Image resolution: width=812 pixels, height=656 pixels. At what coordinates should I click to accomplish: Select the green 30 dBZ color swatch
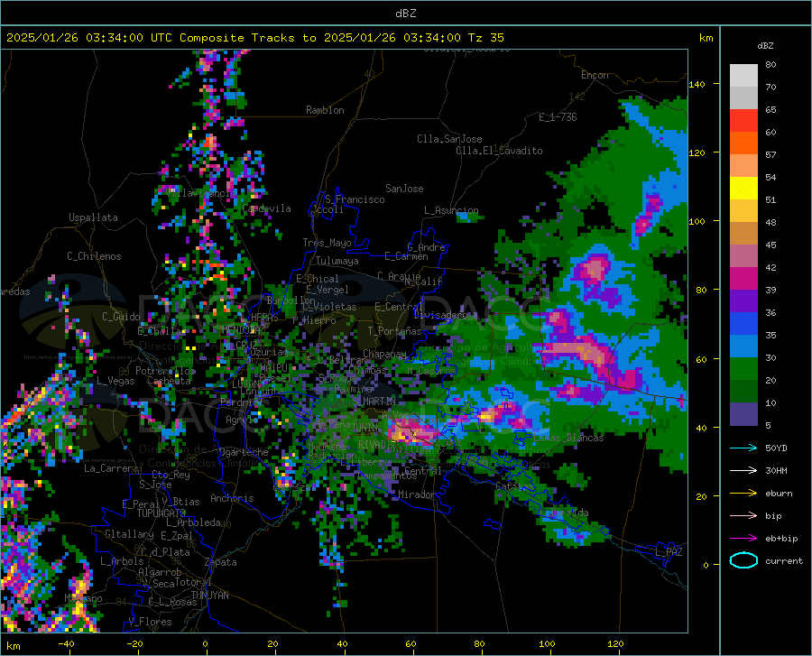743,369
